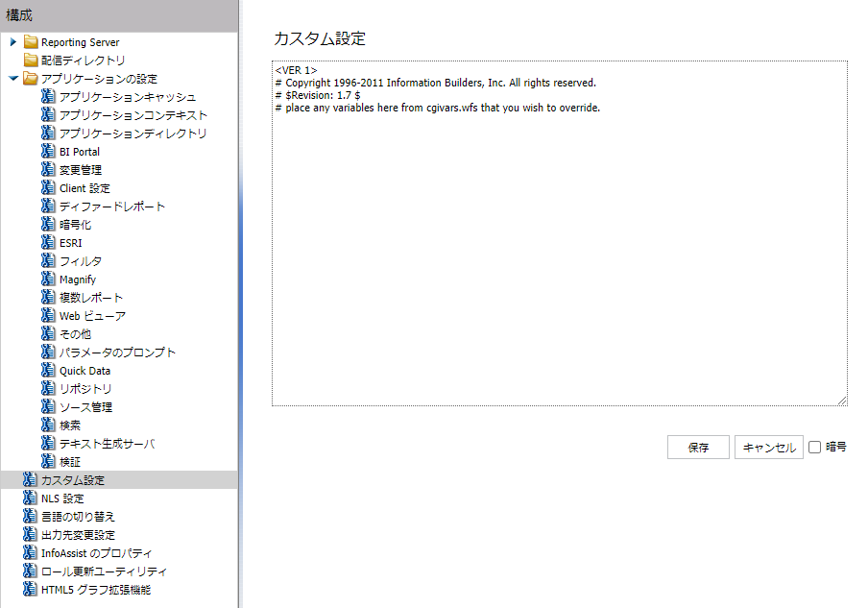Viewport: 868px width, 608px height.
Task: Click the フィルタ settings icon
Action: (48, 261)
